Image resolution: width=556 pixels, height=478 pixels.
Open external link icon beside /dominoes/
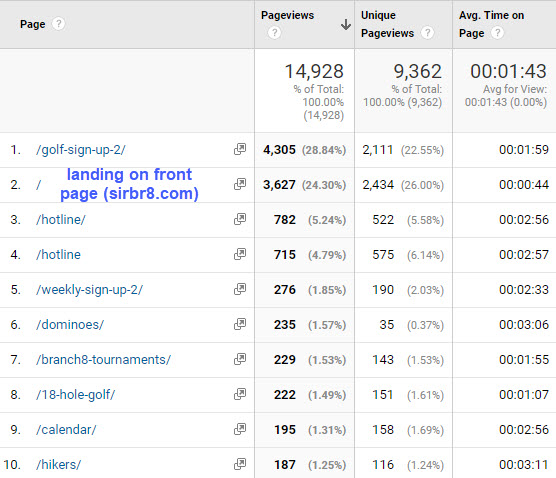[240, 324]
